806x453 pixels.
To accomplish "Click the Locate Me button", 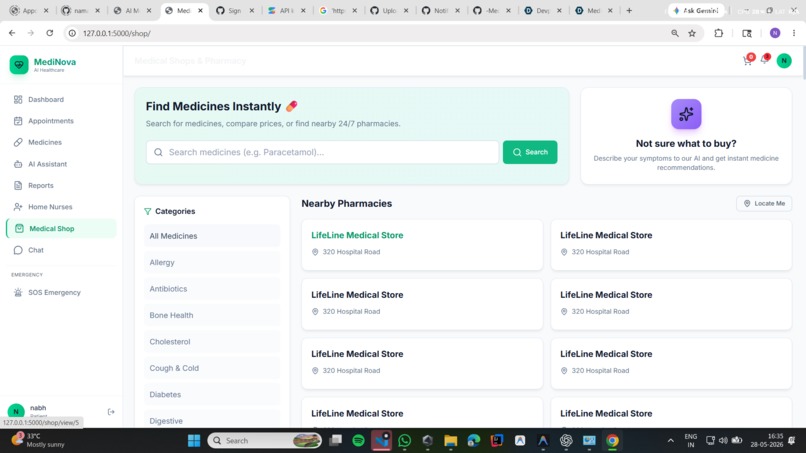I will (x=764, y=203).
